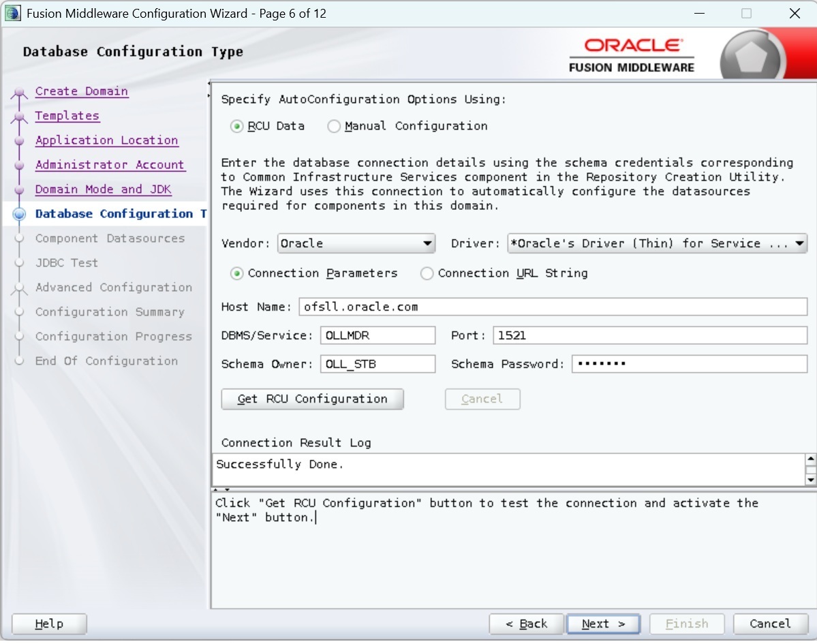Click the Host Name input field
This screenshot has height=644, width=817.
click(553, 307)
